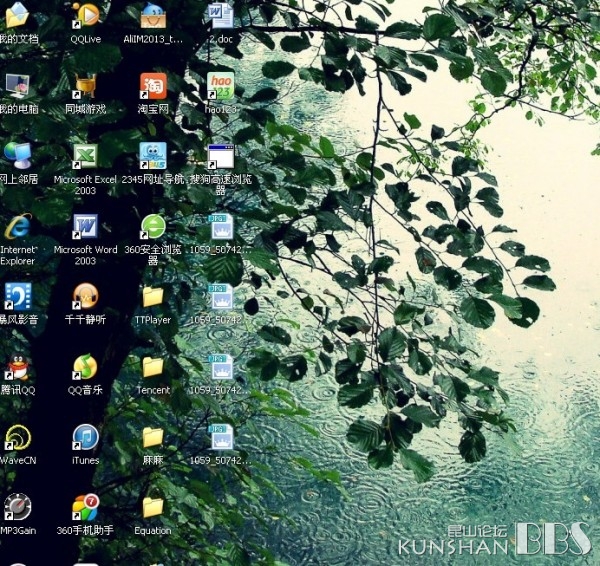600x566 pixels.
Task: Open the MP3Gain shortcut icon
Action: pos(18,507)
